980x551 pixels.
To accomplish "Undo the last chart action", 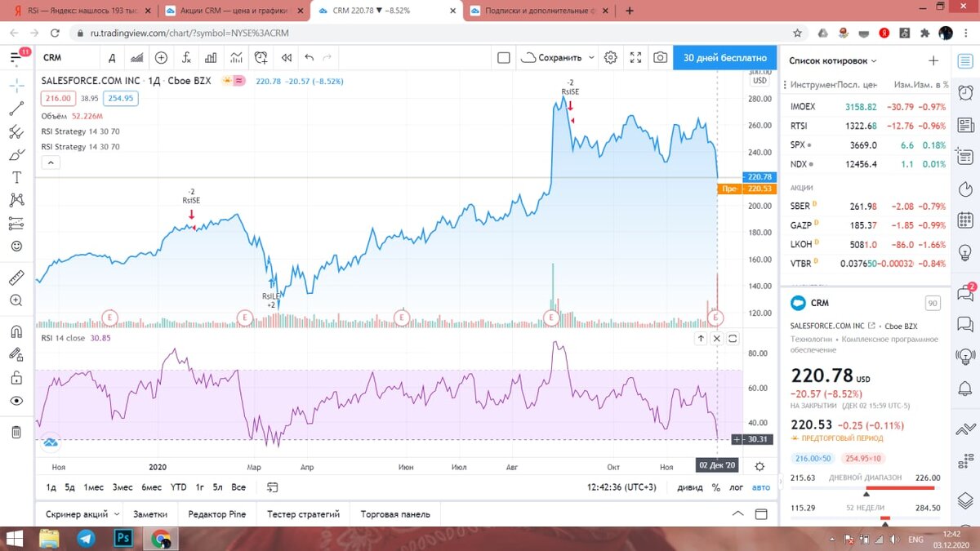I will coord(309,58).
